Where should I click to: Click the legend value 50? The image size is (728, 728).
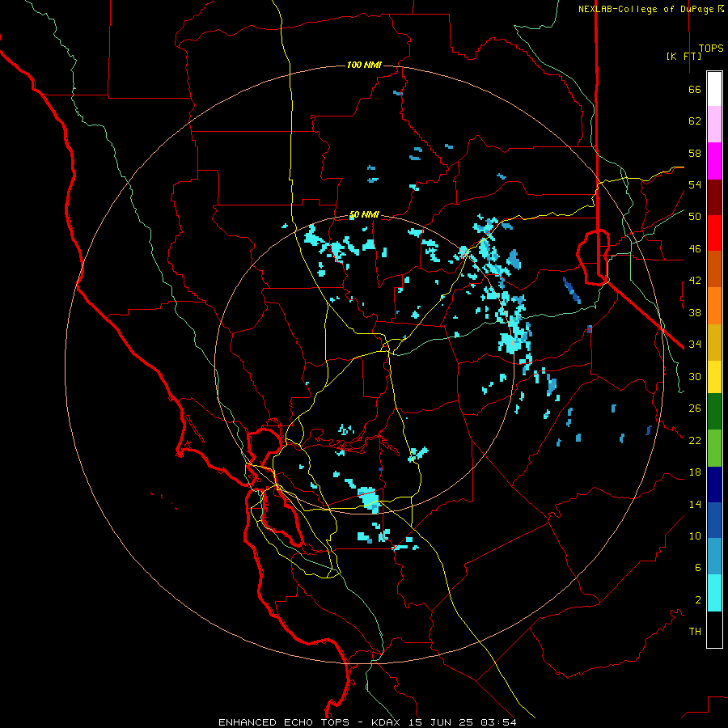tap(695, 217)
